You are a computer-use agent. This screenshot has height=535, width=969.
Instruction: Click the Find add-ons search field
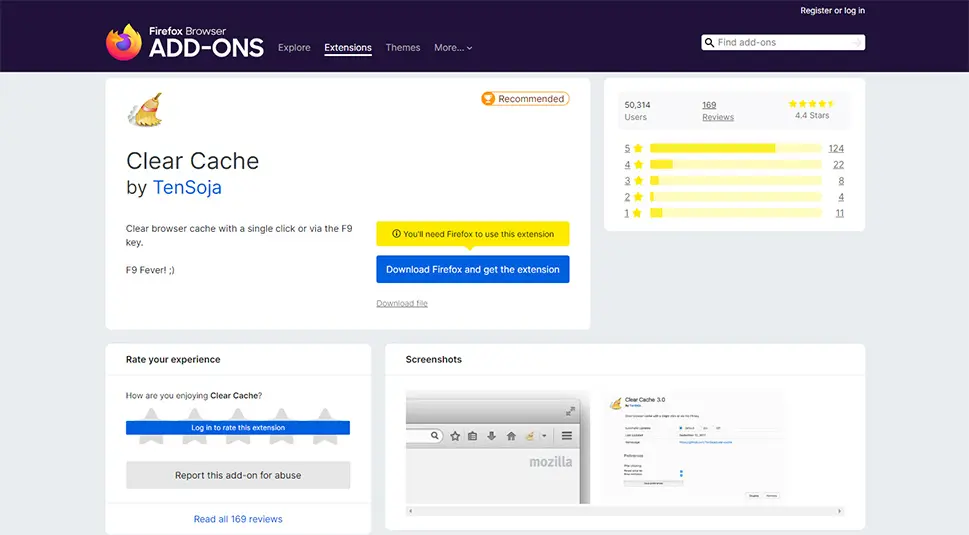coord(783,43)
